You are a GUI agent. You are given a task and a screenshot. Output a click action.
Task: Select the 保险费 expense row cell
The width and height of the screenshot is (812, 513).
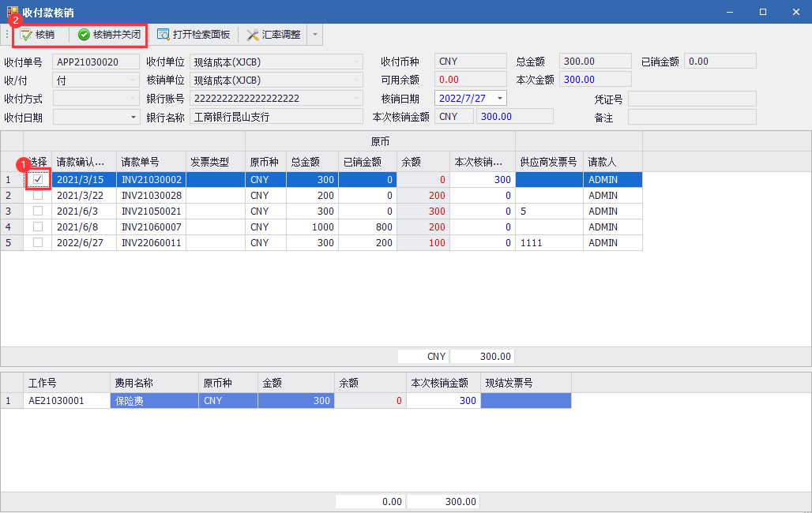(154, 401)
